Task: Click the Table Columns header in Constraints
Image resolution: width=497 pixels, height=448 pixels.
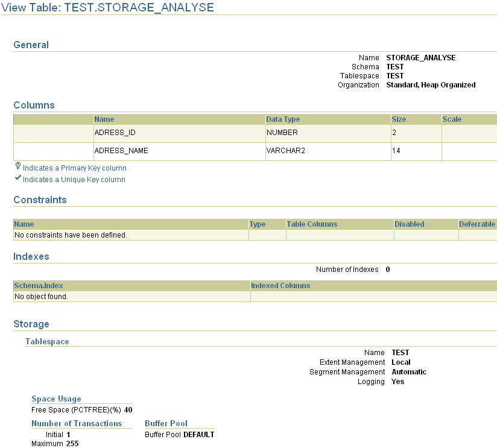Action: pyautogui.click(x=312, y=224)
